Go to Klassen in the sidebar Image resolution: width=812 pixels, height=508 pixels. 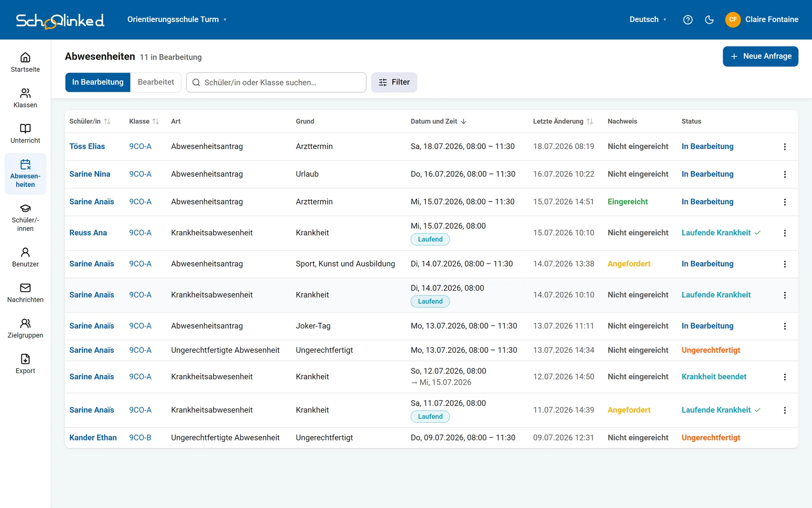25,98
